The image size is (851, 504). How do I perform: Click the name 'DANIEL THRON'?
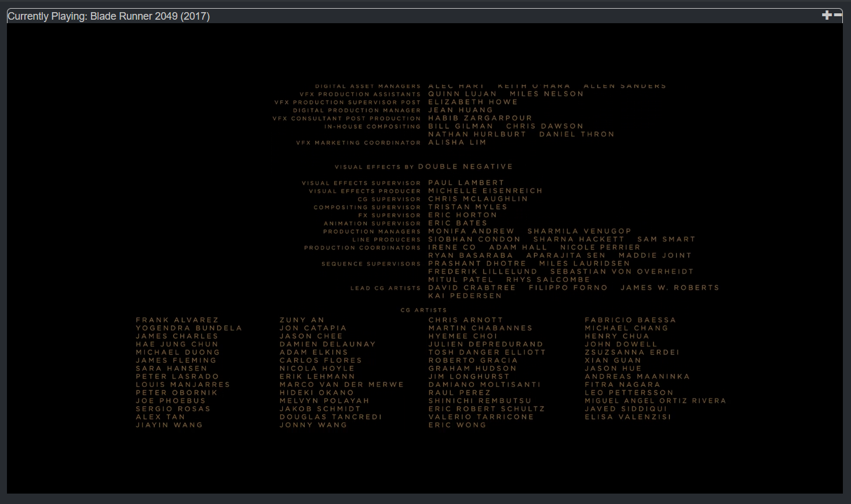(577, 134)
